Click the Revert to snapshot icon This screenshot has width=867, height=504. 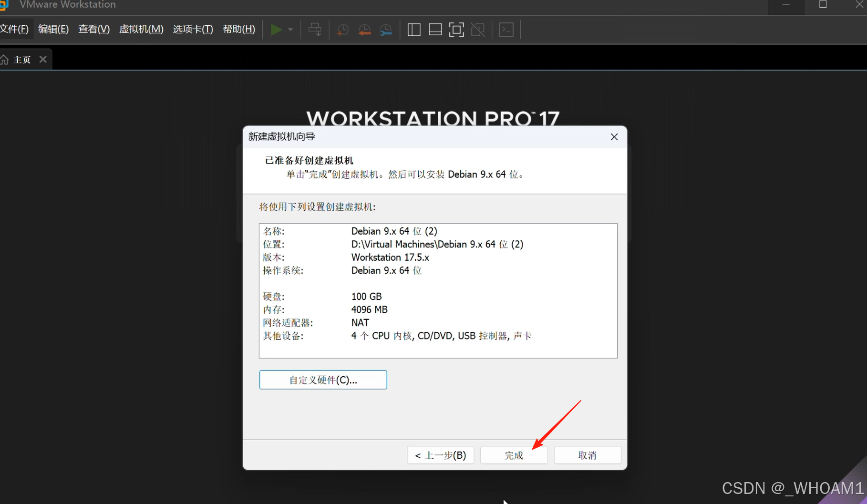click(x=364, y=30)
